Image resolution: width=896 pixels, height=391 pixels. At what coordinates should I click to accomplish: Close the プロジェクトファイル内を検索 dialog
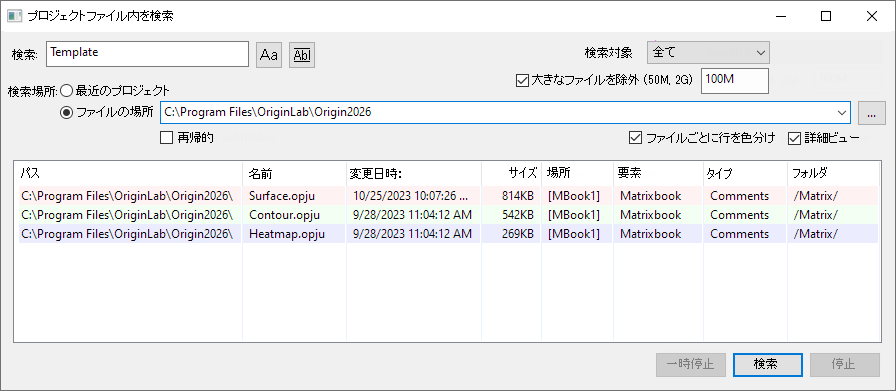[871, 16]
